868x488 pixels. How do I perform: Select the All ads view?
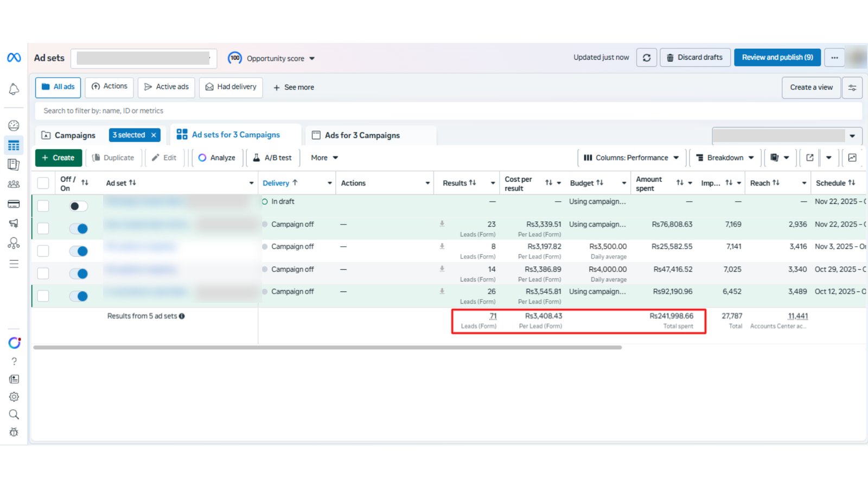58,87
